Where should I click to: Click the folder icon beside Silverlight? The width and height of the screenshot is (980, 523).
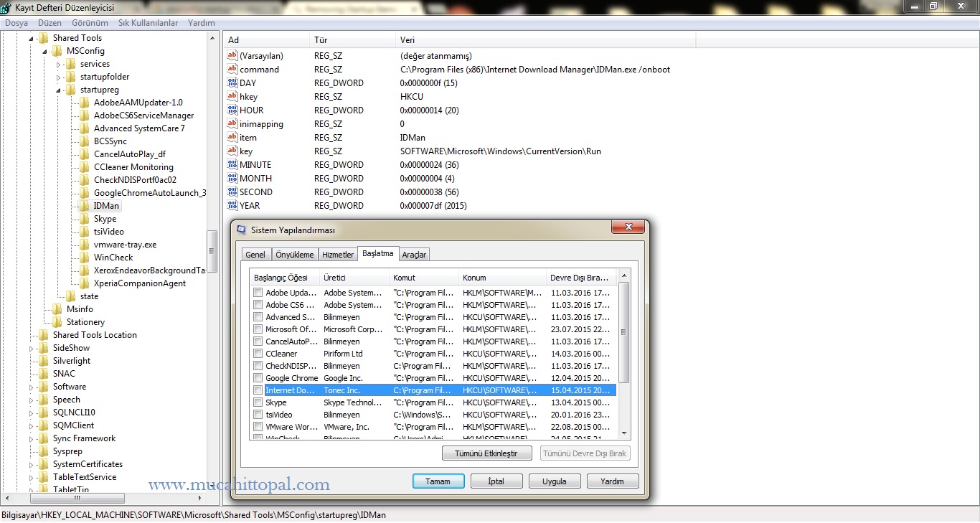tap(44, 361)
